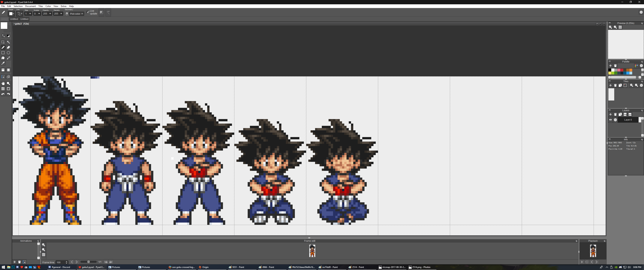
Task: Collapse the Layers panel
Action: pyautogui.click(x=610, y=110)
